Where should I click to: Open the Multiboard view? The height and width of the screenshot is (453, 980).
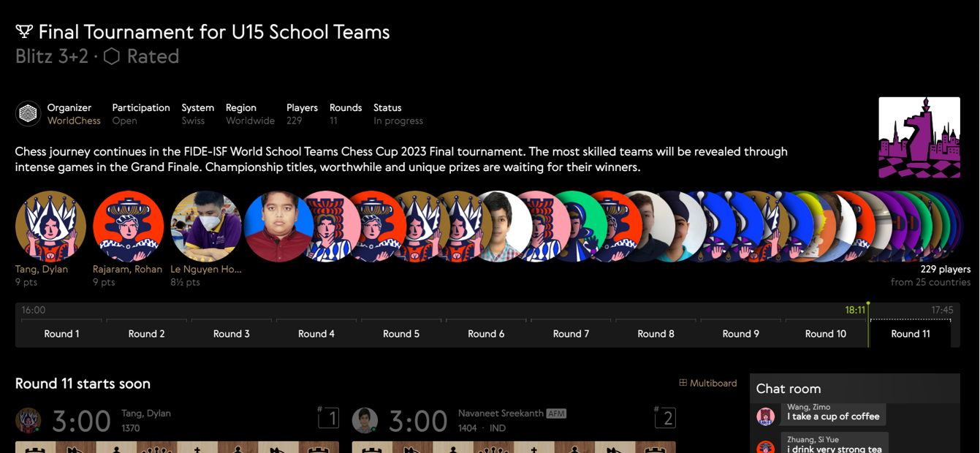(x=707, y=383)
